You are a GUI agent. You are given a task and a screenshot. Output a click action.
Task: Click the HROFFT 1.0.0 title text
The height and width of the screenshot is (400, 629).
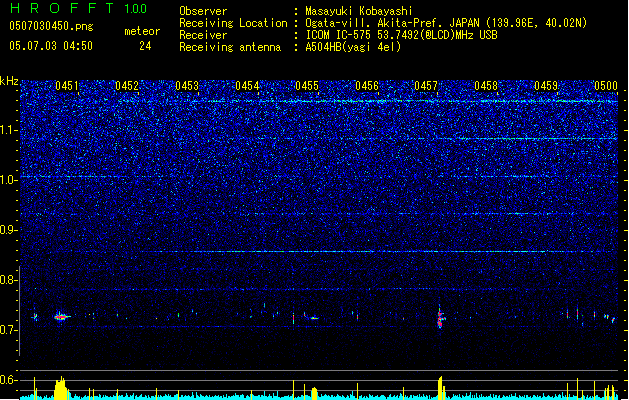coord(78,8)
